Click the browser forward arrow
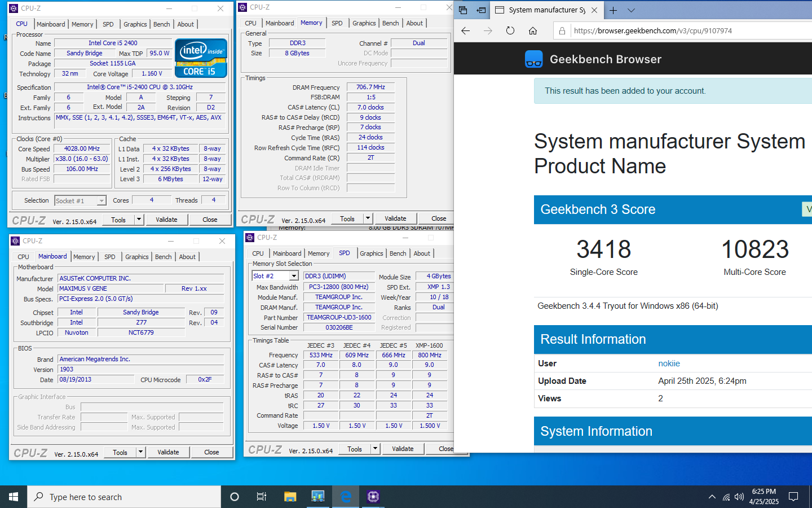Viewport: 812px width, 508px height. [488, 31]
